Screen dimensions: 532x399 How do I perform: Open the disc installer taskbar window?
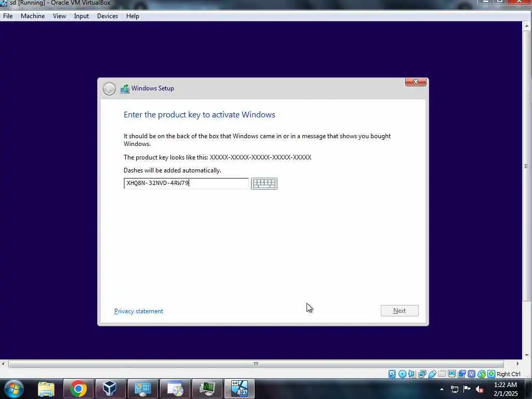(175, 389)
